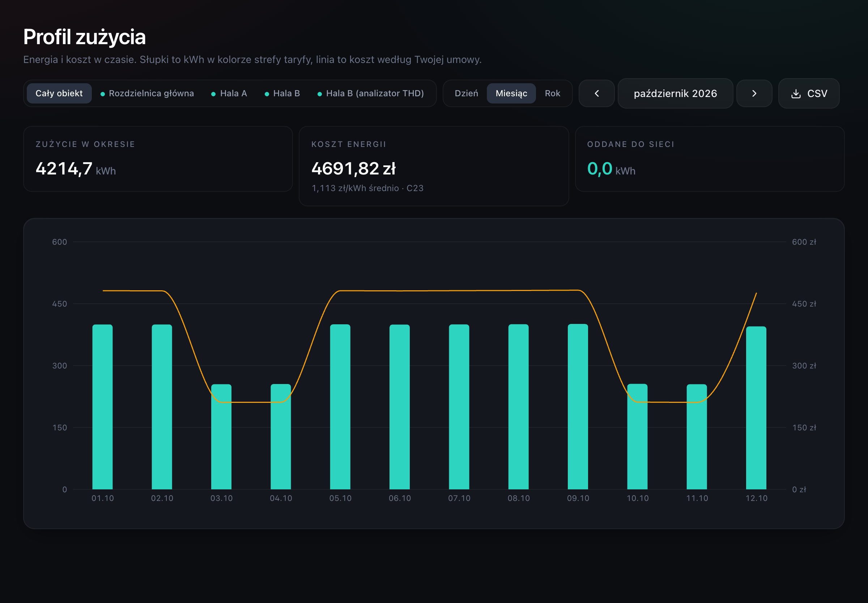The image size is (868, 603).
Task: Click the 450 left axis label
Action: (60, 304)
